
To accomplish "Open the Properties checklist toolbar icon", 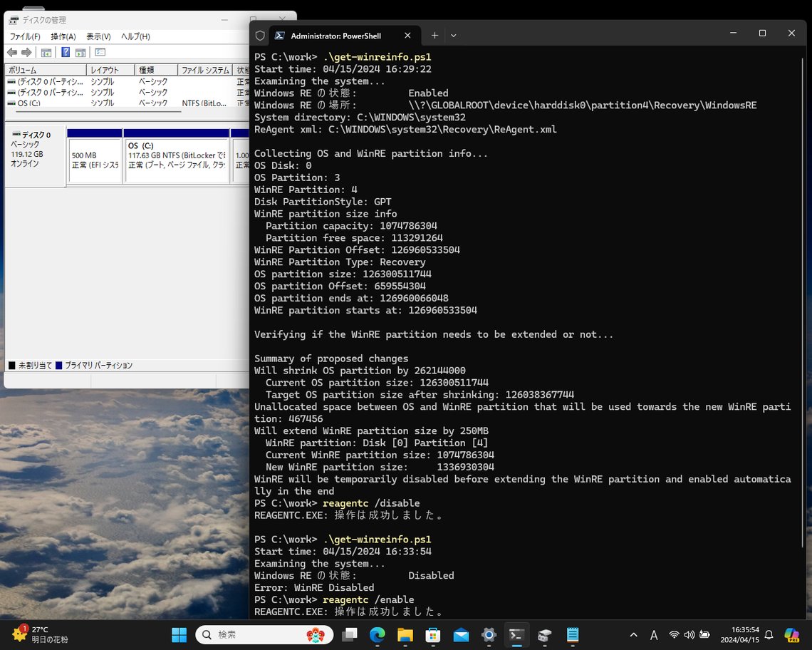I will click(100, 53).
